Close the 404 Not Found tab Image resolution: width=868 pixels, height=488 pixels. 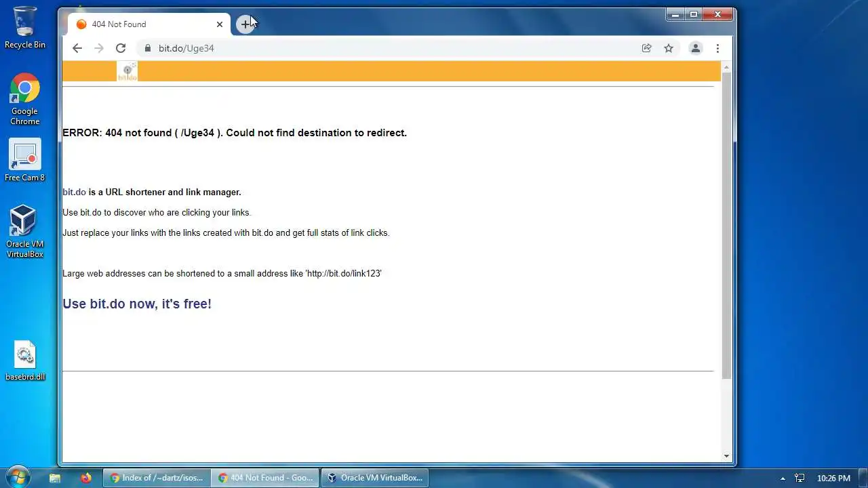(220, 24)
